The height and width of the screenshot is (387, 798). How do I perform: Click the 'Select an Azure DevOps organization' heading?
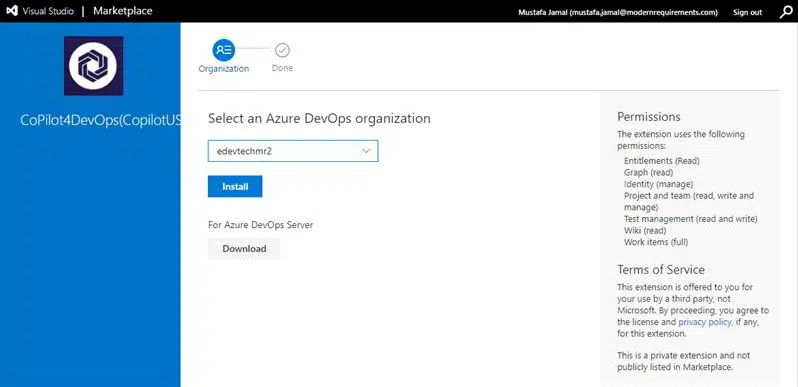tap(319, 119)
